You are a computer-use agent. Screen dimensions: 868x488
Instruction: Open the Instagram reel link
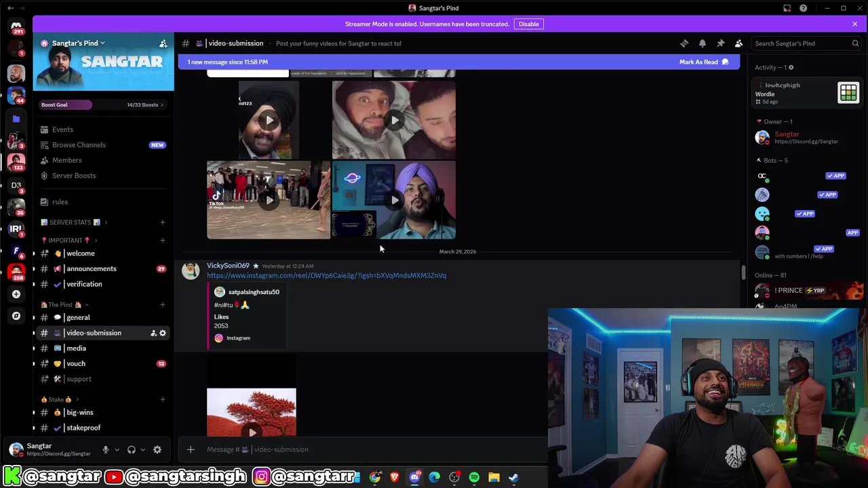pyautogui.click(x=326, y=276)
